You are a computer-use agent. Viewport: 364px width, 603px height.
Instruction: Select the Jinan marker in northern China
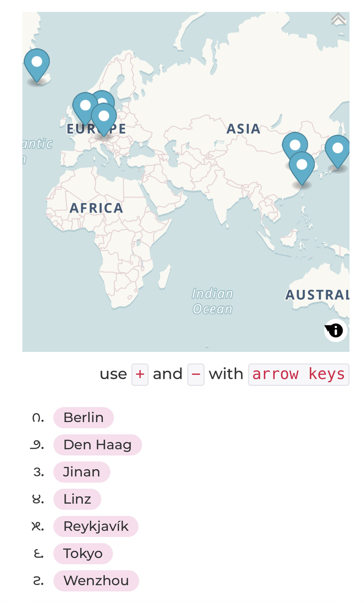click(295, 146)
